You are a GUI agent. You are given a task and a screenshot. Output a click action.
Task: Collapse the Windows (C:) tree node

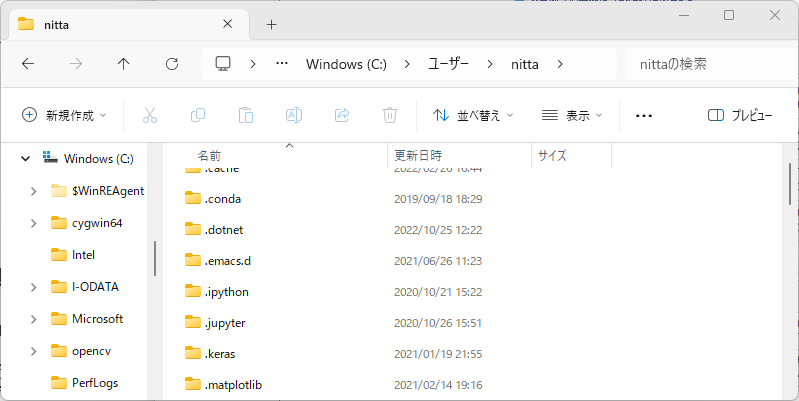(x=25, y=158)
